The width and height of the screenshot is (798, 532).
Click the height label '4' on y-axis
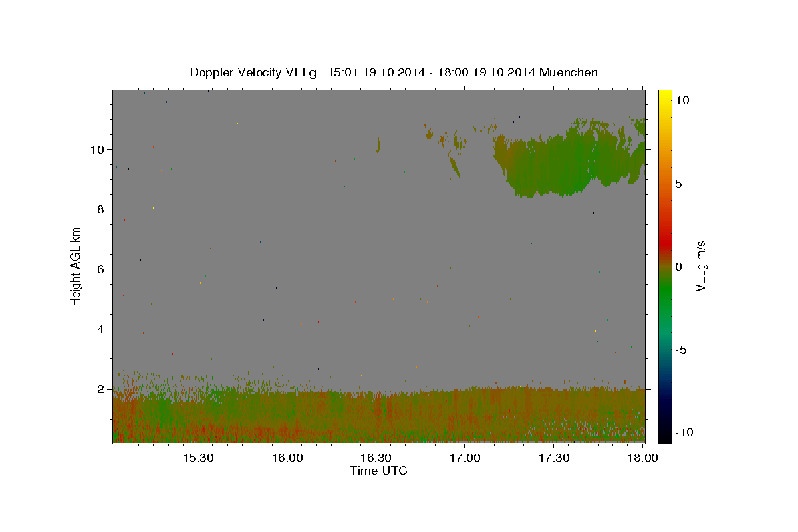tap(100, 329)
